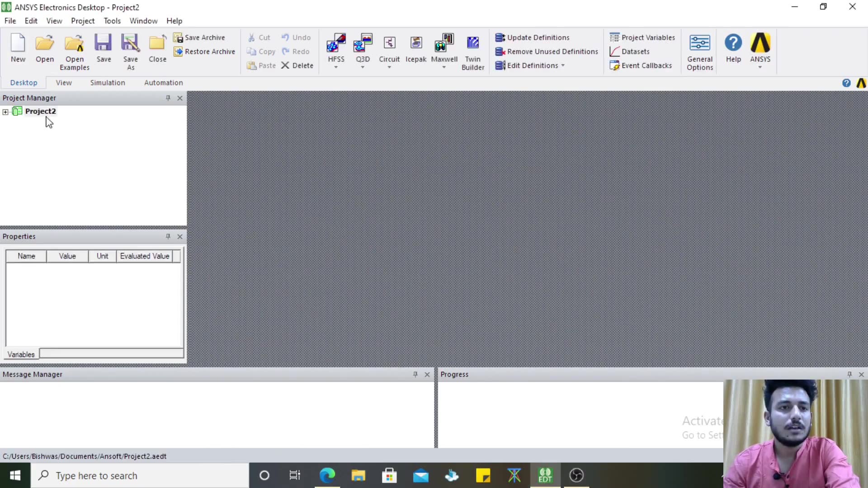Screen dimensions: 868x488
Task: Open the Edit Definitions dropdown arrow
Action: coord(563,66)
